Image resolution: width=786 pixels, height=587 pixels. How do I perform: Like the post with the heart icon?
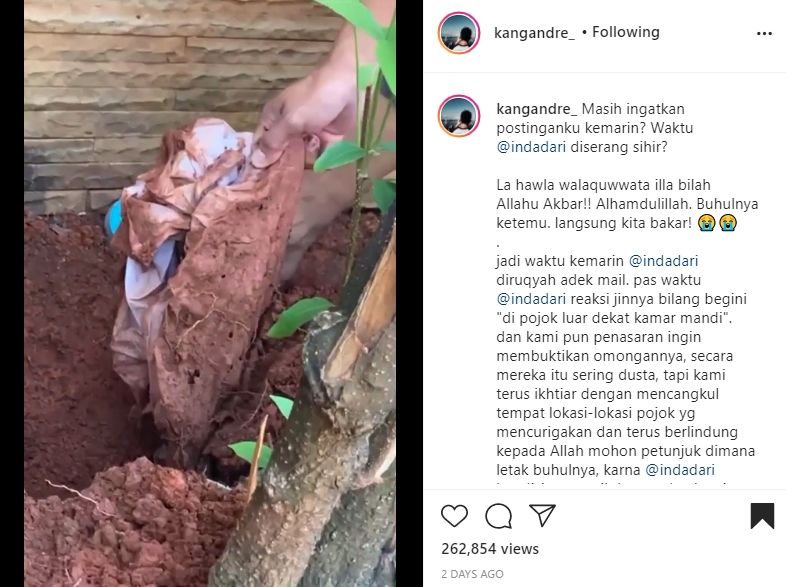pyautogui.click(x=454, y=516)
